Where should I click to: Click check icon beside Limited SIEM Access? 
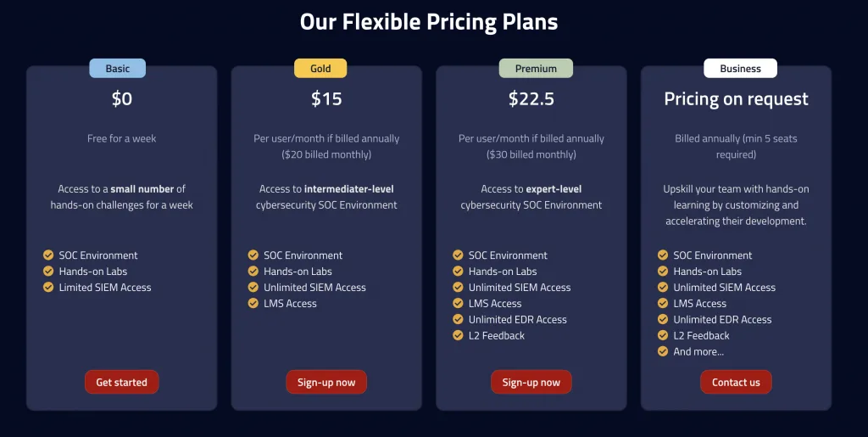click(48, 288)
